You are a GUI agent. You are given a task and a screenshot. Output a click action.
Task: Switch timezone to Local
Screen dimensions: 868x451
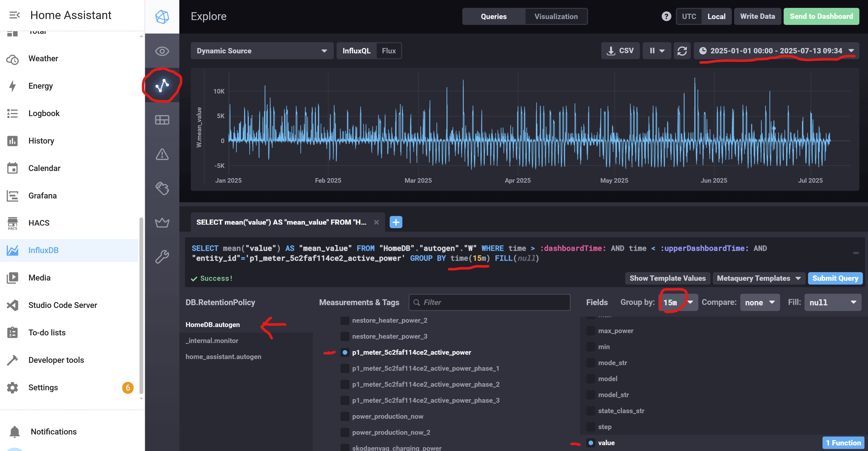point(716,17)
